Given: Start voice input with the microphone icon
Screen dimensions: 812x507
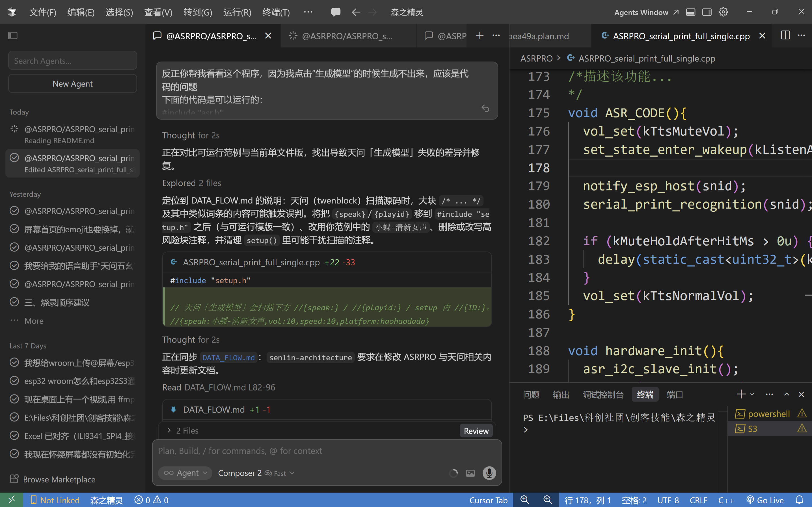Looking at the screenshot, I should click(489, 473).
